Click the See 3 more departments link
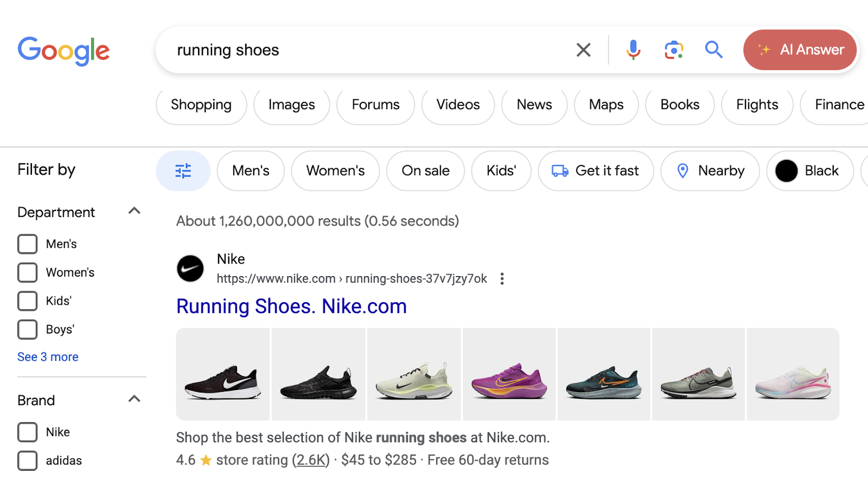 [x=48, y=357]
